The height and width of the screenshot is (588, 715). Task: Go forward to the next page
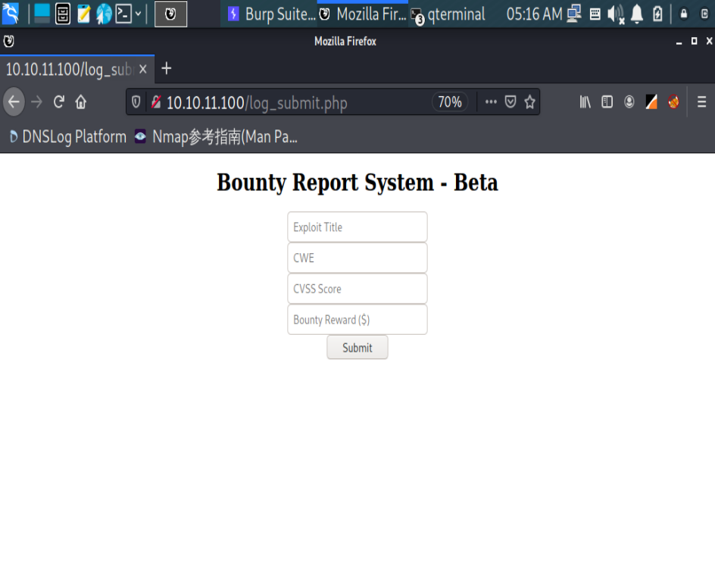36,102
